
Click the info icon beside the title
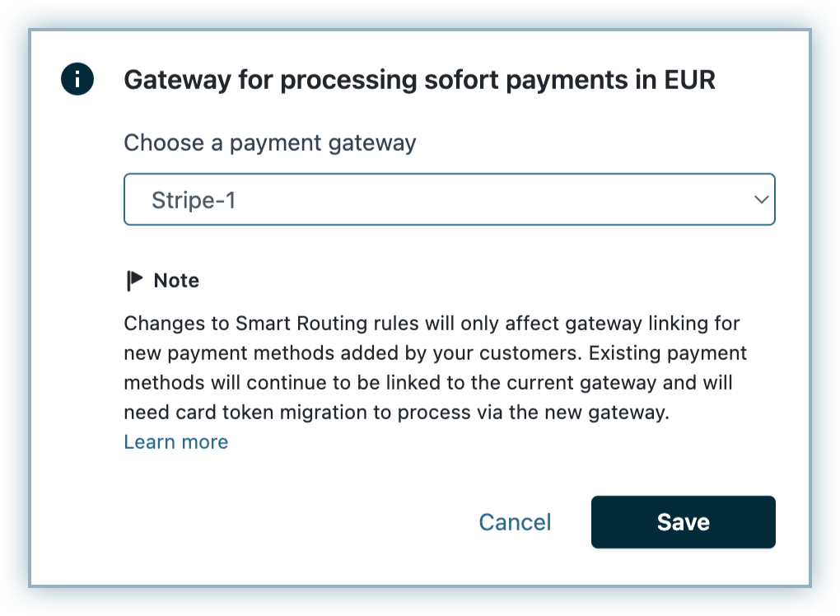pos(77,80)
